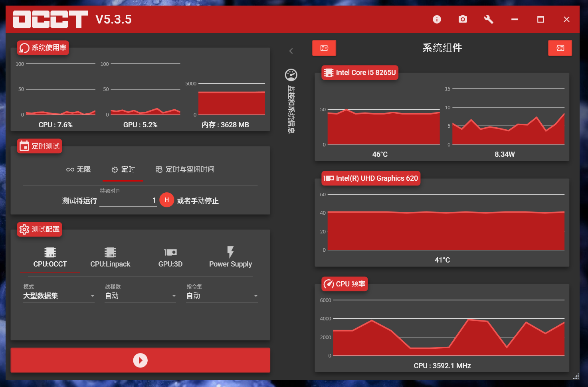Image resolution: width=588 pixels, height=387 pixels.
Task: Click the CPU 频率 section label
Action: [x=345, y=284]
